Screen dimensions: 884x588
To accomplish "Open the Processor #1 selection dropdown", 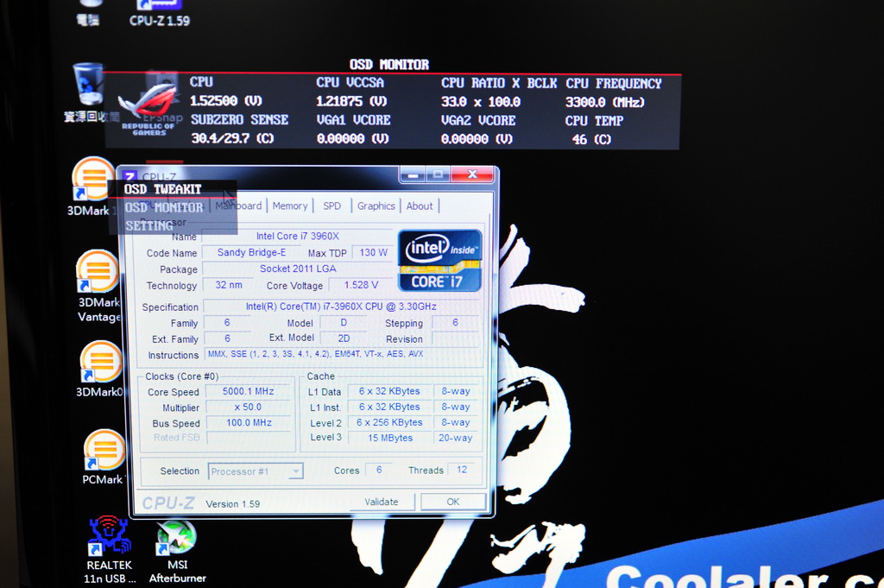I will click(x=256, y=471).
